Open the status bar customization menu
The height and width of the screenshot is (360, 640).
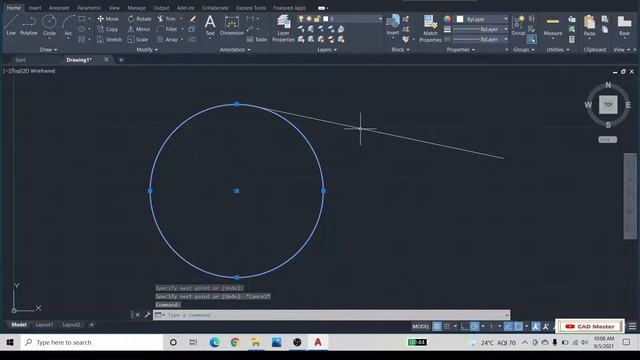pyautogui.click(x=632, y=326)
